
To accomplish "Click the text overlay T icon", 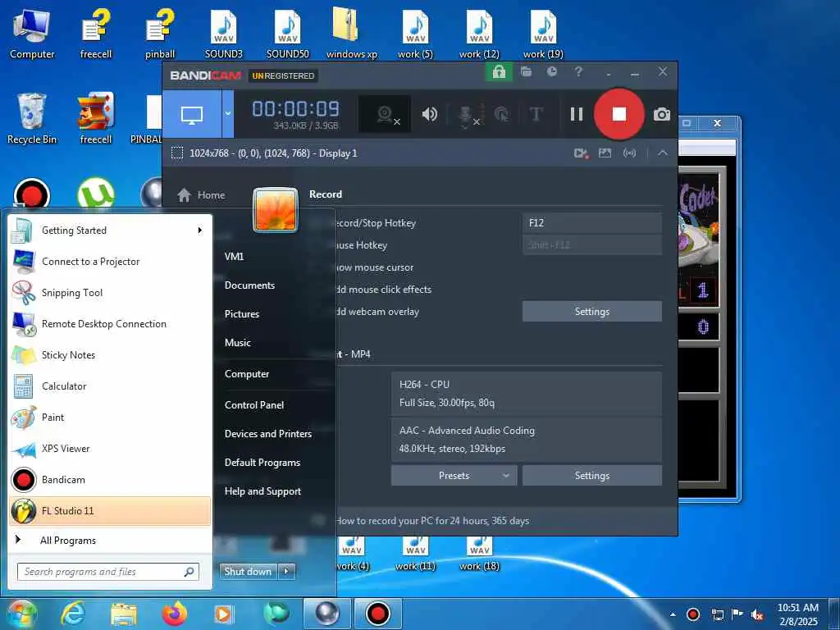I will pyautogui.click(x=536, y=114).
